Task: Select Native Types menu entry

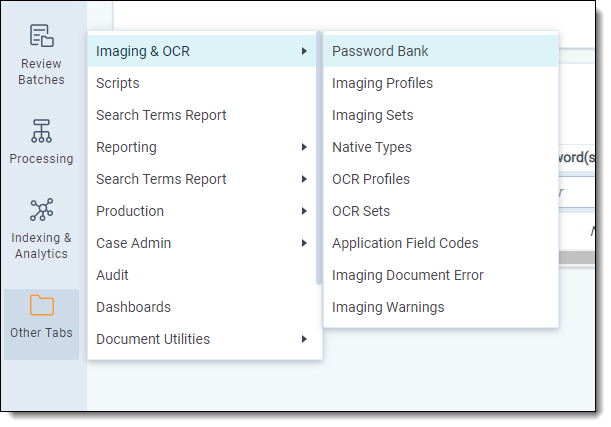Action: 371,147
